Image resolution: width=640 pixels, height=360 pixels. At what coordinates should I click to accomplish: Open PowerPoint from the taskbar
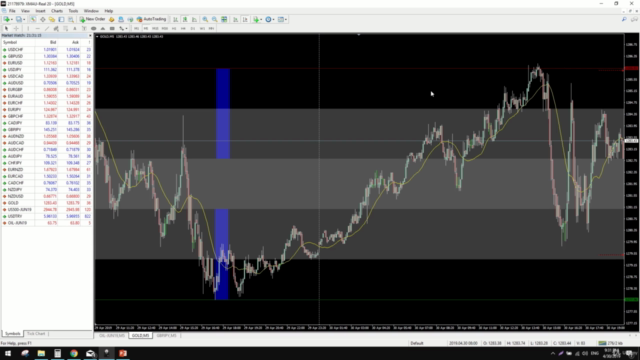click(x=123, y=353)
